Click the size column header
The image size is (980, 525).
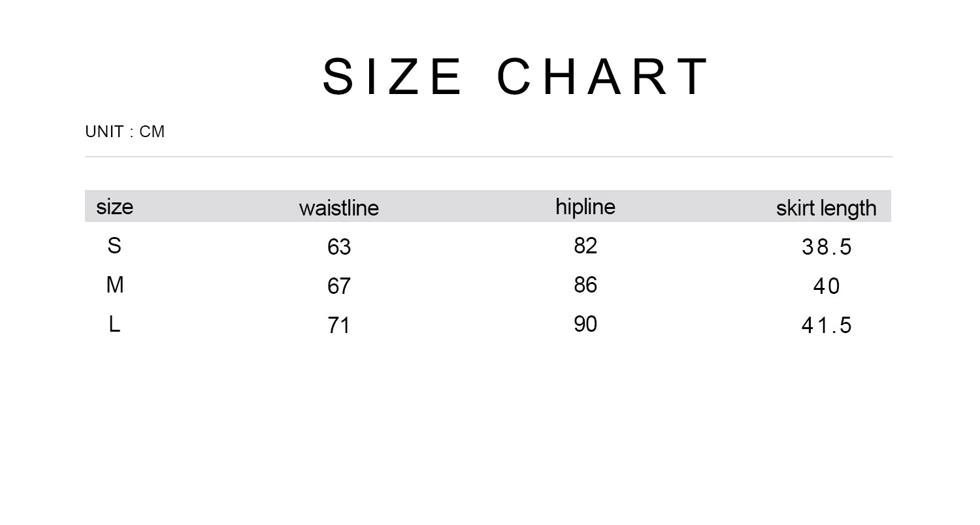click(x=114, y=207)
